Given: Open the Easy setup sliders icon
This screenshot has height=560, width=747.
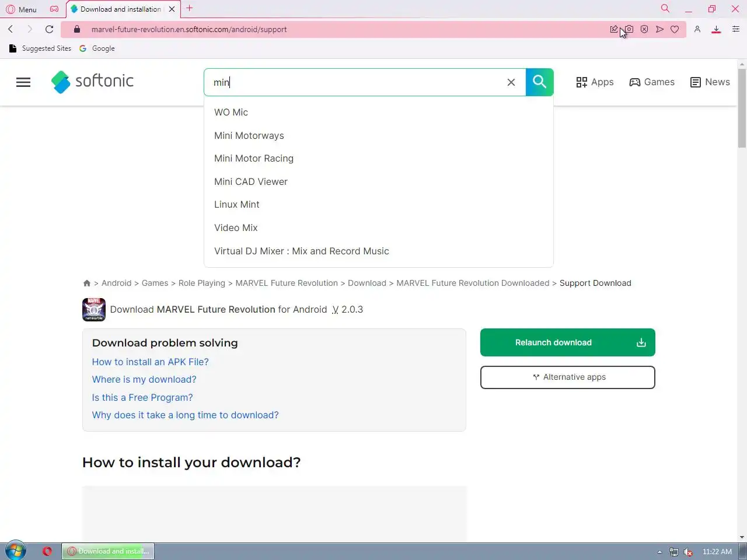Looking at the screenshot, I should pos(735,29).
